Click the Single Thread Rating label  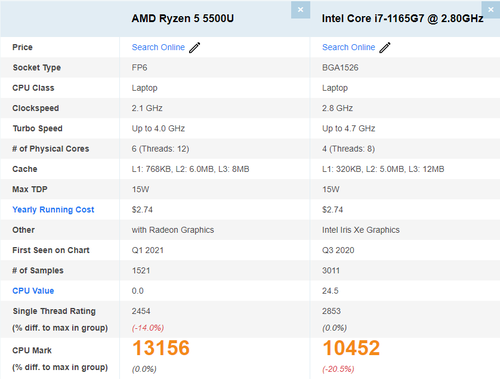[54, 311]
